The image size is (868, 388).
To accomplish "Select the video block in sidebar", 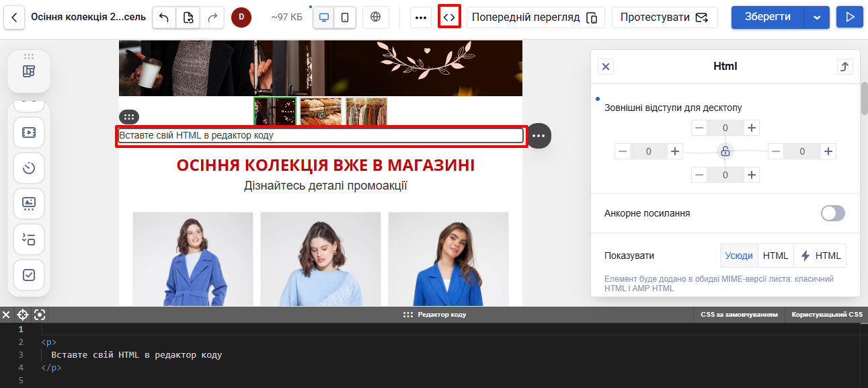I will click(29, 132).
